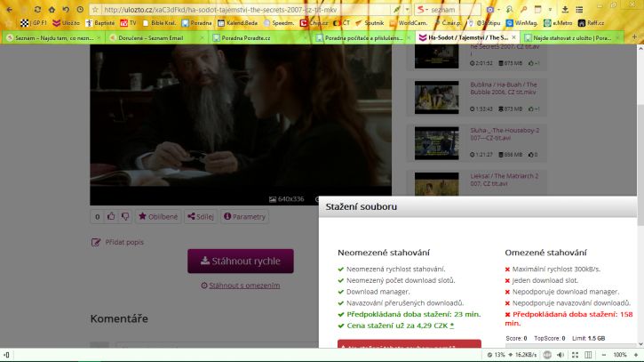
Task: Open the Baptisté bookmark
Action: (100, 23)
